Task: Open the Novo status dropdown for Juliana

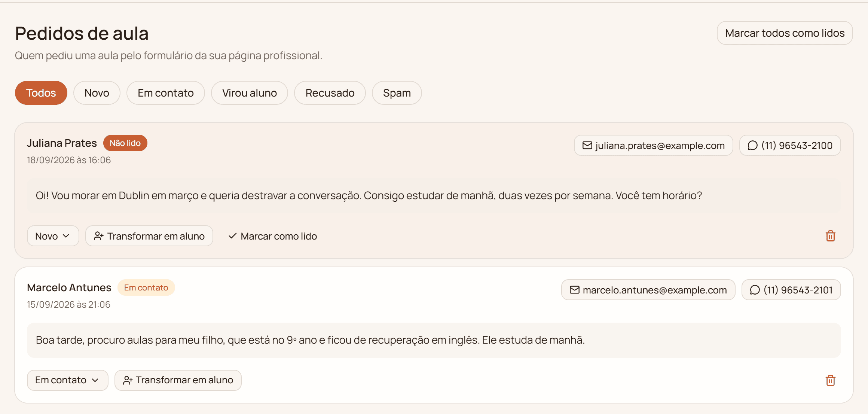Action: [53, 236]
